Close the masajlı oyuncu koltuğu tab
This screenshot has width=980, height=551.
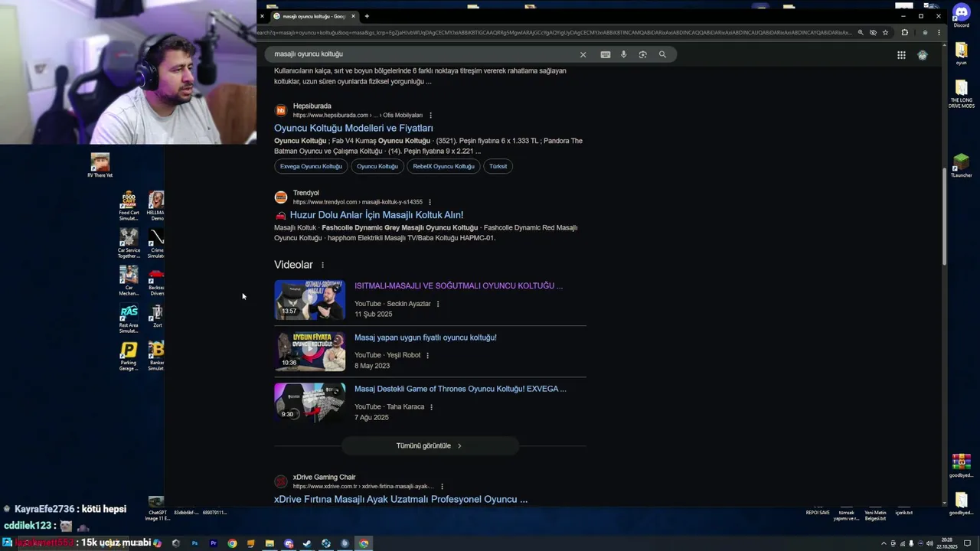(353, 16)
